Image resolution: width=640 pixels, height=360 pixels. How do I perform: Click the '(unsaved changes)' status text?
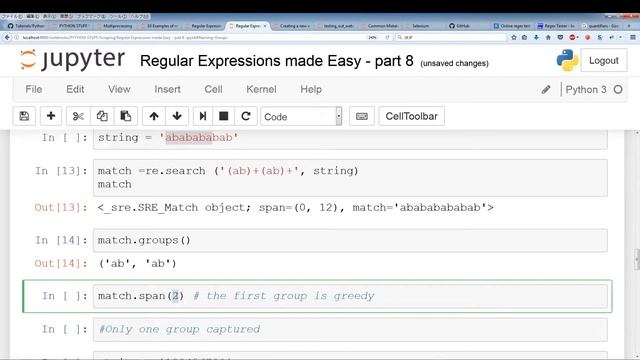[x=454, y=63]
